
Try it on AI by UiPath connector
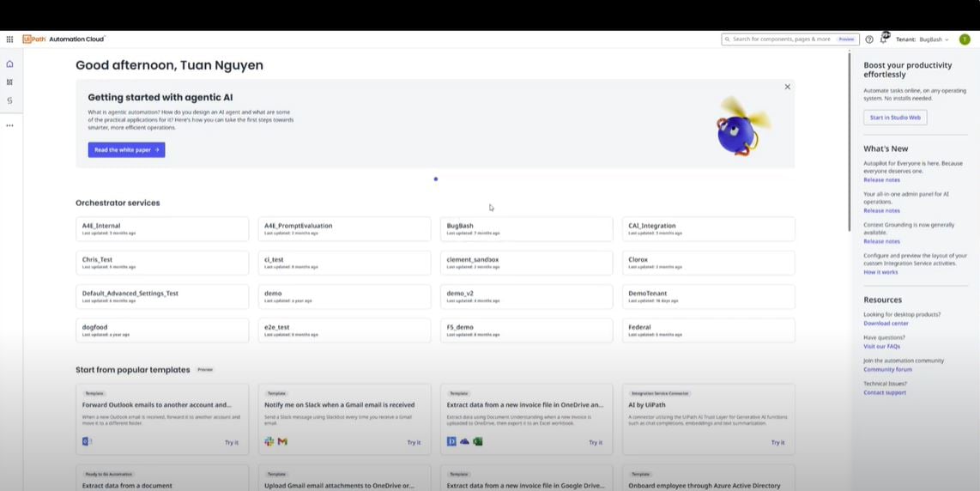777,442
